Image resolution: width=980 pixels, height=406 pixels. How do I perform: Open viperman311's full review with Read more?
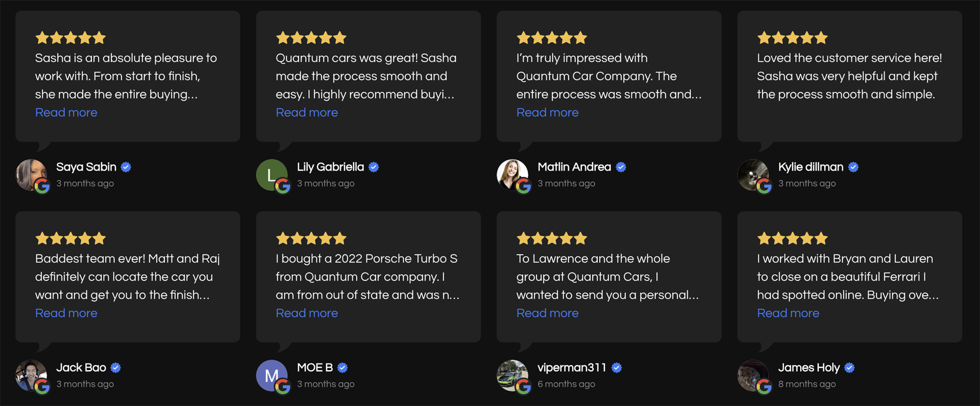[x=547, y=314]
